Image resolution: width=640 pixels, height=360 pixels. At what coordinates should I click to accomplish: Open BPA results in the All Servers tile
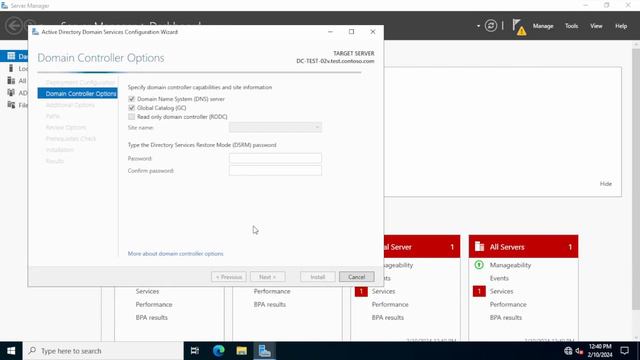click(506, 317)
